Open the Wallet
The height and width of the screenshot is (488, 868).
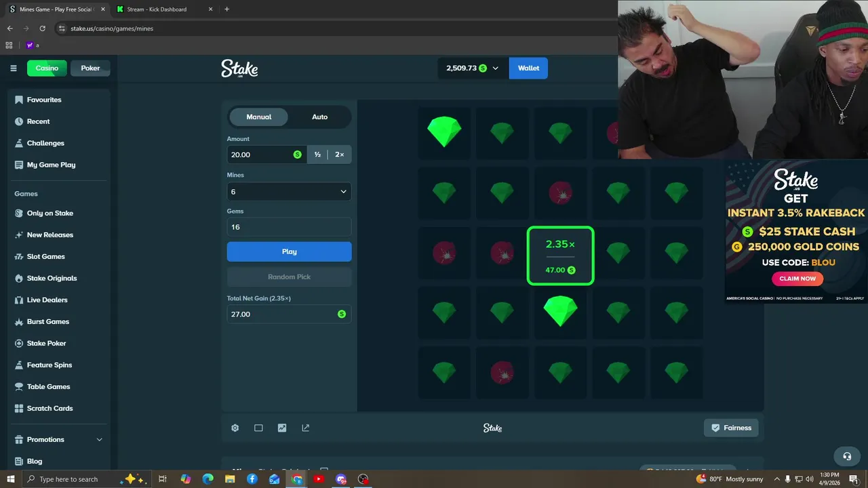click(x=528, y=68)
